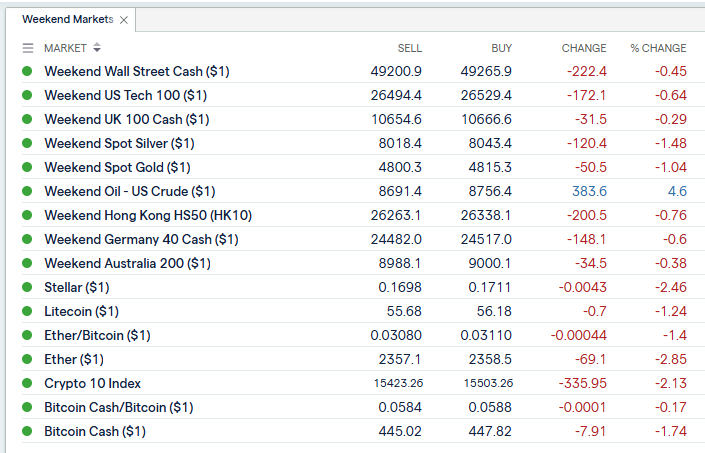Click Ether percent change -2.85

pyautogui.click(x=671, y=360)
